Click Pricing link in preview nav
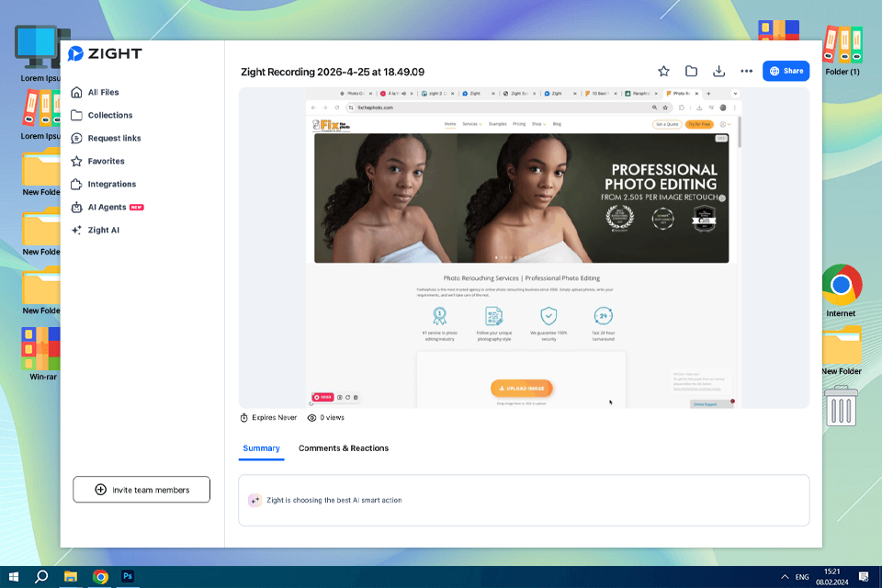This screenshot has width=882, height=588. pyautogui.click(x=518, y=124)
